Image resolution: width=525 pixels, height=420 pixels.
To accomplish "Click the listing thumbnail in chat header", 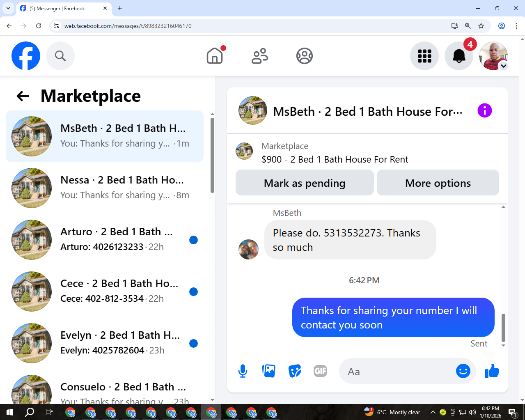I will (x=253, y=110).
